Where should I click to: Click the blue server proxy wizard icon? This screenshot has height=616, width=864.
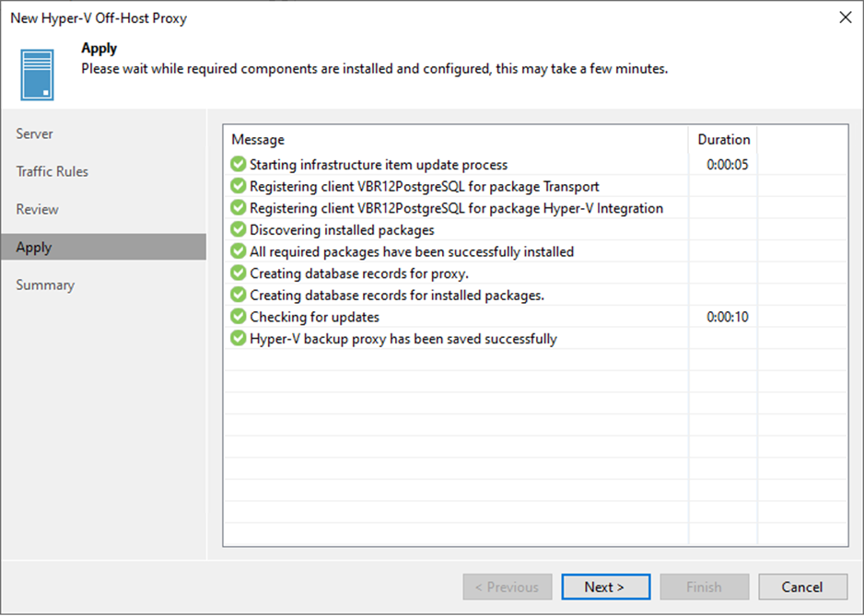pos(37,75)
